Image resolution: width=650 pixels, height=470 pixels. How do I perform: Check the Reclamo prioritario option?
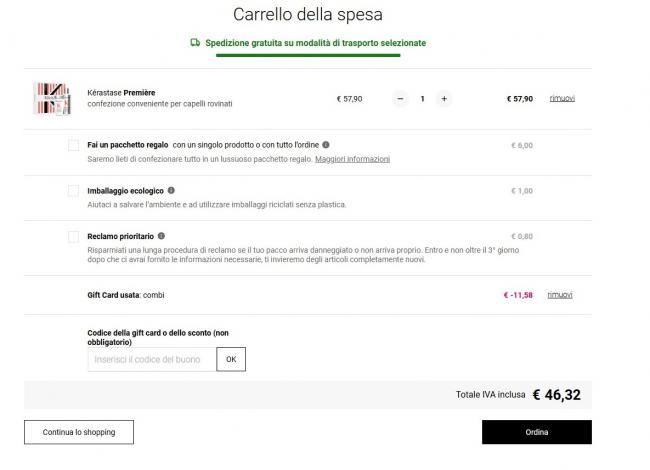(73, 236)
